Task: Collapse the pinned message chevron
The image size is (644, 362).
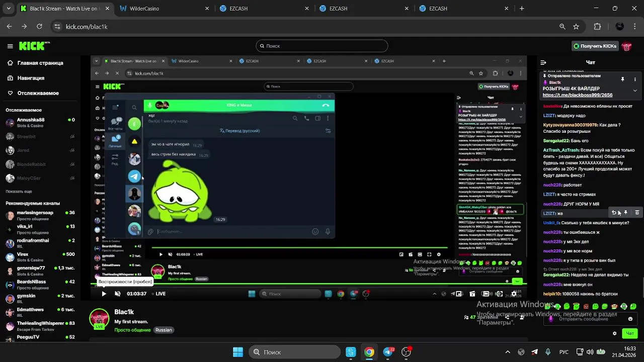Action: 635,90
